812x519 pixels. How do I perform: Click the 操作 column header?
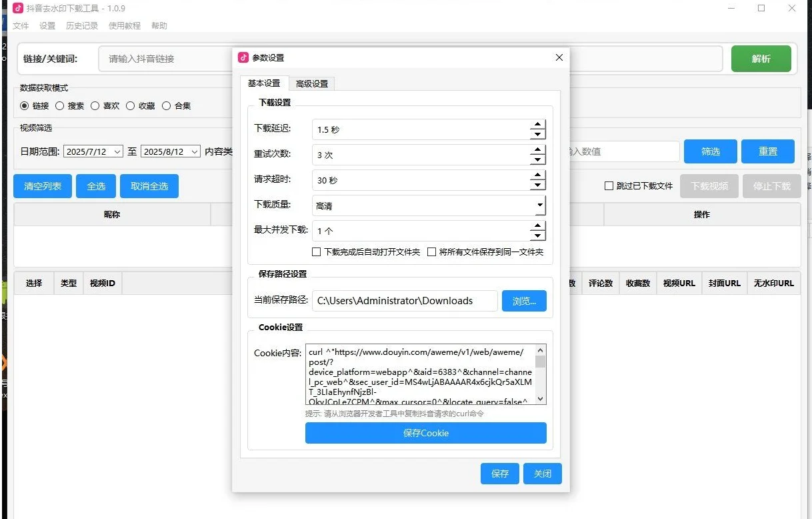tap(702, 215)
